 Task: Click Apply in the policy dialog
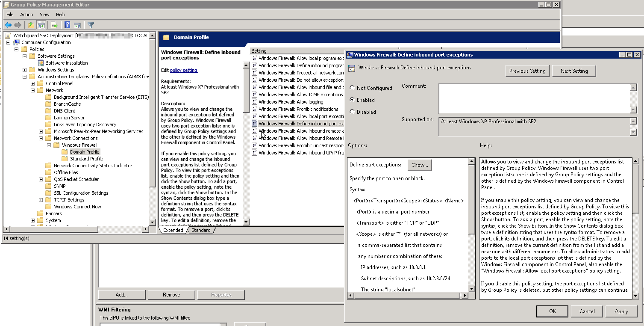tap(621, 311)
